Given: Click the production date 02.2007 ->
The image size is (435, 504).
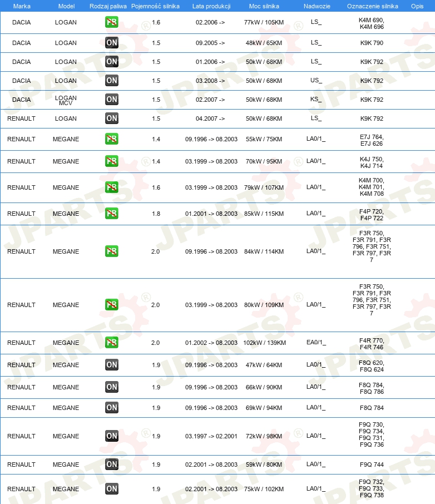Looking at the screenshot, I should point(210,100).
